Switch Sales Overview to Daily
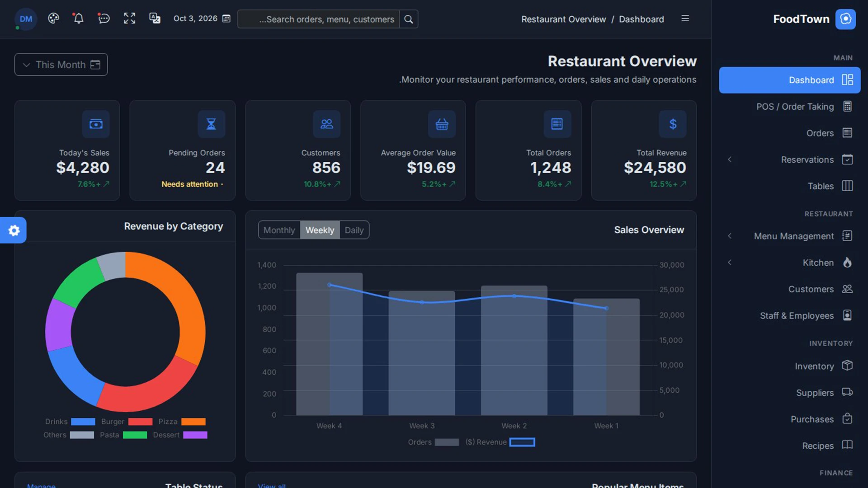Image resolution: width=868 pixels, height=488 pixels. [x=354, y=230]
